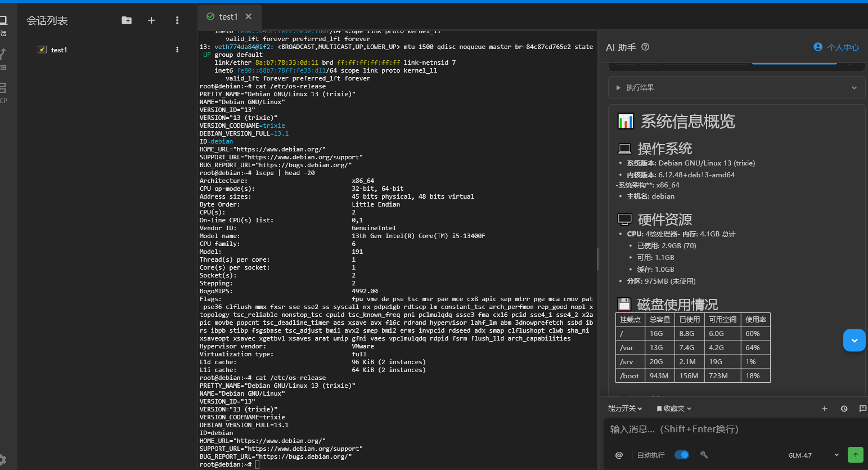
Task: Click the AI assistant help question icon
Action: point(645,47)
